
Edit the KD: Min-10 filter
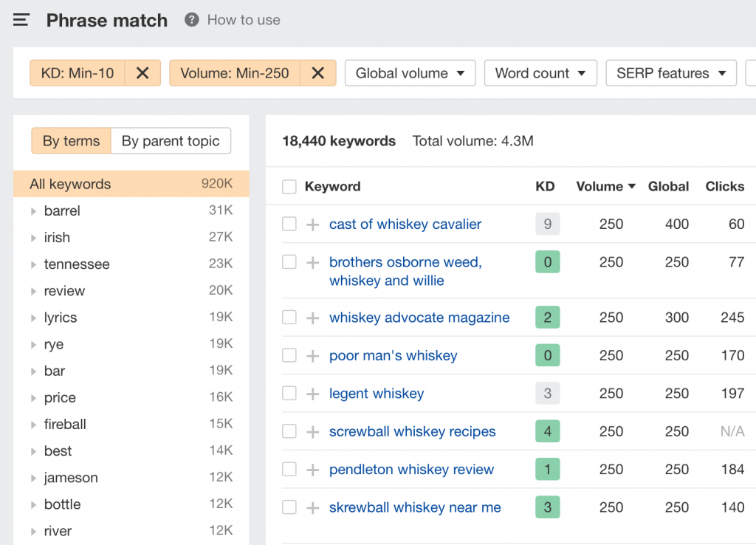[78, 73]
